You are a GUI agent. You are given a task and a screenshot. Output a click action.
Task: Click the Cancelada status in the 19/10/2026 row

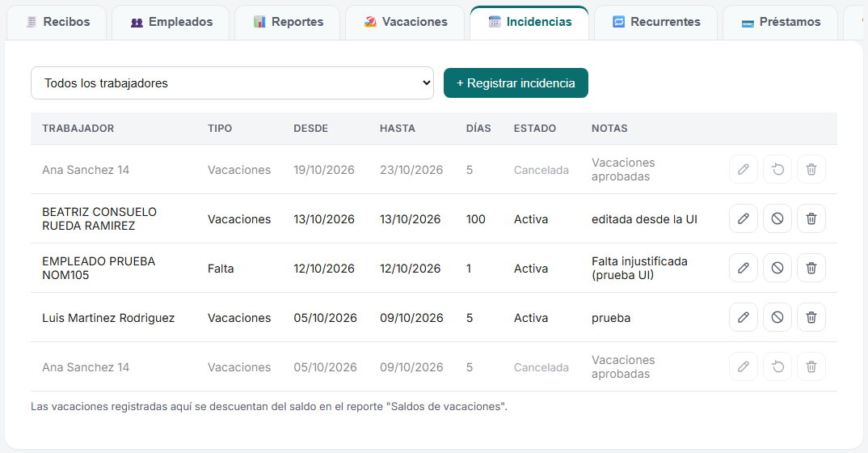[x=541, y=170]
